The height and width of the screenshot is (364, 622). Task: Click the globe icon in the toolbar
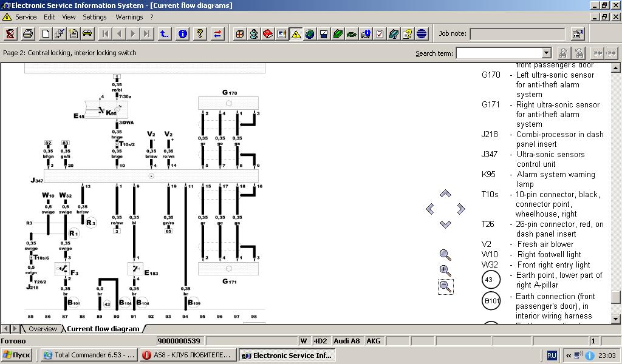pyautogui.click(x=310, y=34)
